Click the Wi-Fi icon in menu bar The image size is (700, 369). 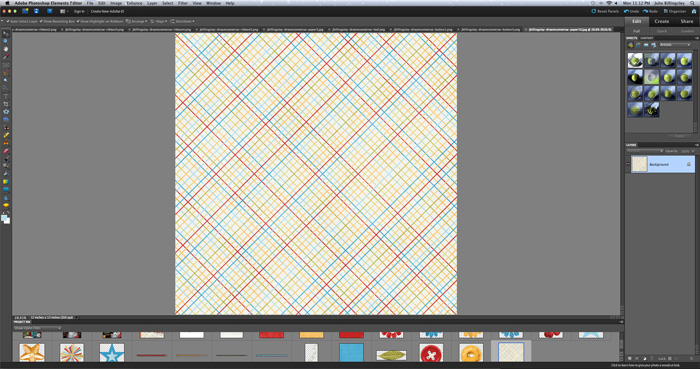pos(609,3)
